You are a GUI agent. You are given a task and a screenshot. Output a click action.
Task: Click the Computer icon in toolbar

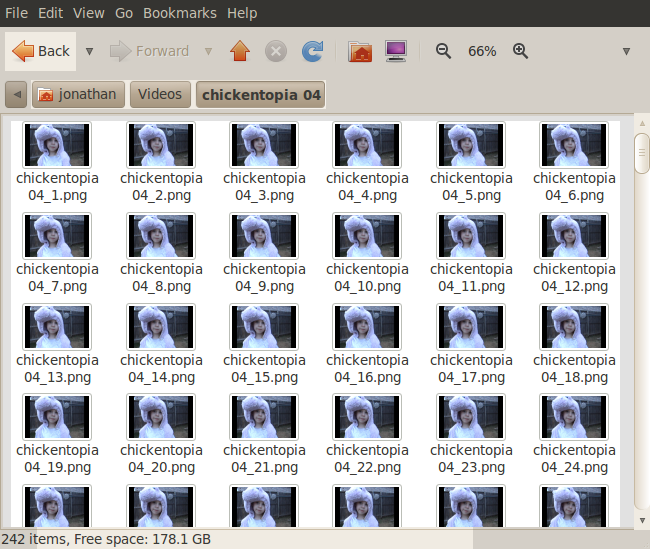pyautogui.click(x=395, y=51)
